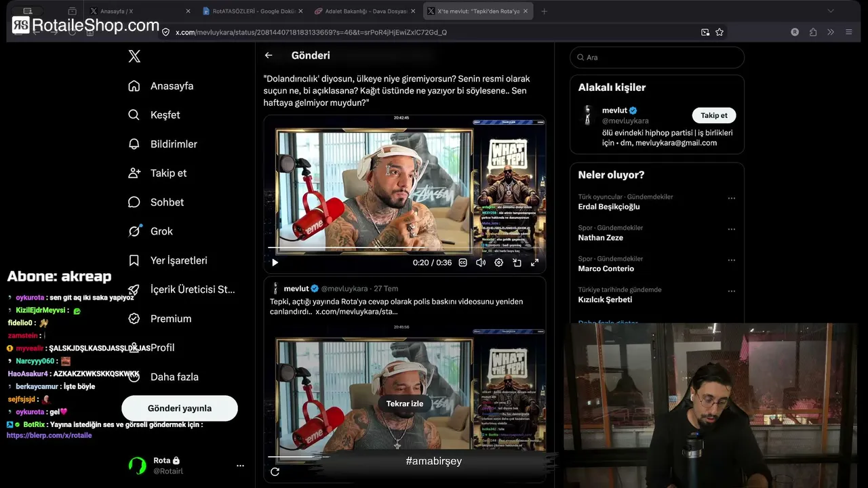Screen dimensions: 868x488
Task: Click the Gönderi yayınla button
Action: pyautogui.click(x=180, y=409)
